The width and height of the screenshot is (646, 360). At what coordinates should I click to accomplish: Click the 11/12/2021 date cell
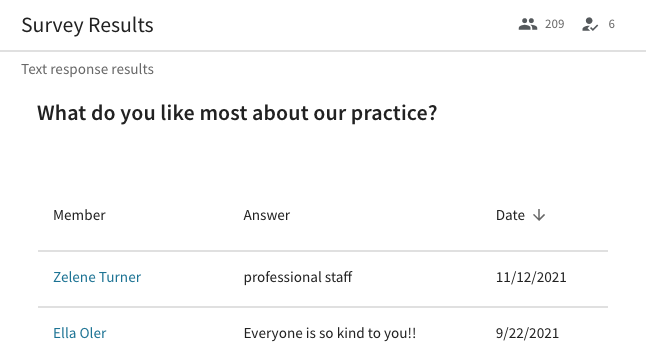tap(531, 277)
